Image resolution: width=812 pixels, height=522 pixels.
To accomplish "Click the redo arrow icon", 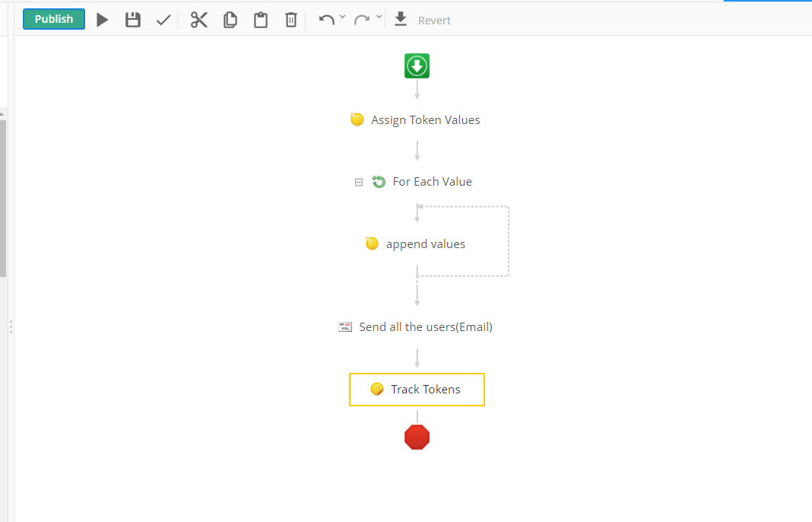I will tap(362, 20).
